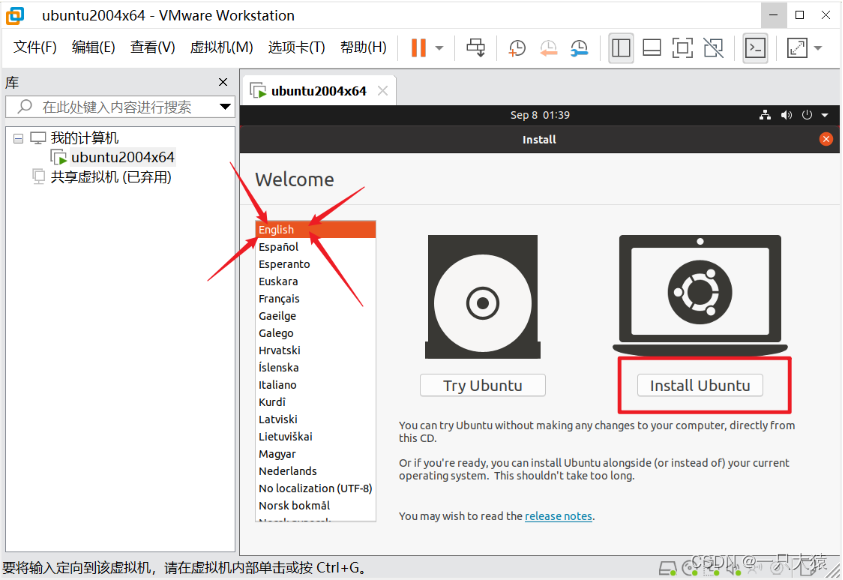The image size is (843, 580).
Task: Open the console view icon
Action: (x=755, y=48)
